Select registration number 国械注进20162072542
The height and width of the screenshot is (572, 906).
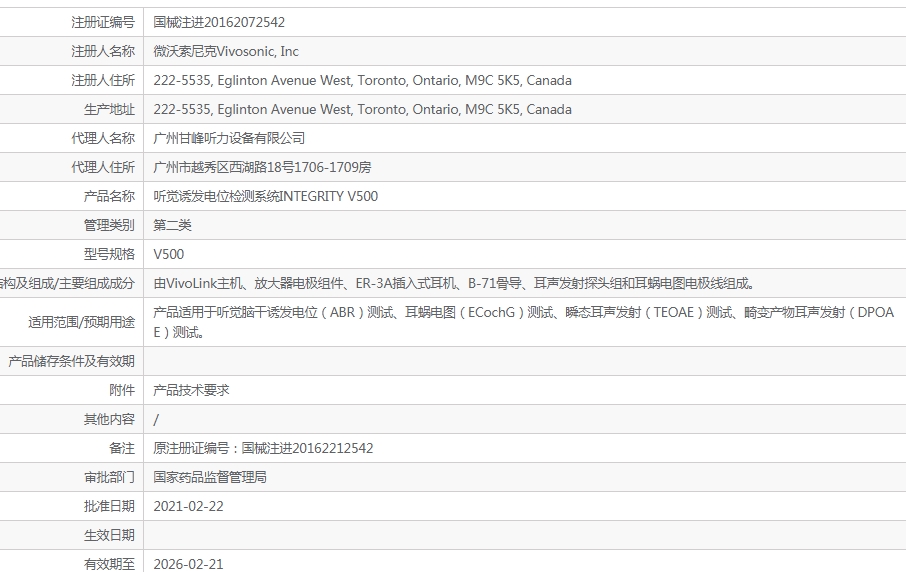(x=219, y=23)
